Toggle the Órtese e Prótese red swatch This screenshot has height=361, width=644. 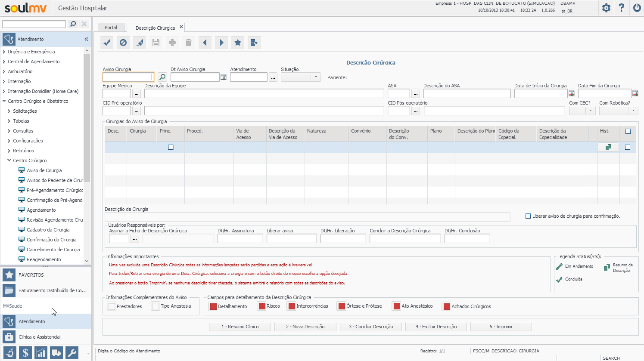tap(342, 306)
